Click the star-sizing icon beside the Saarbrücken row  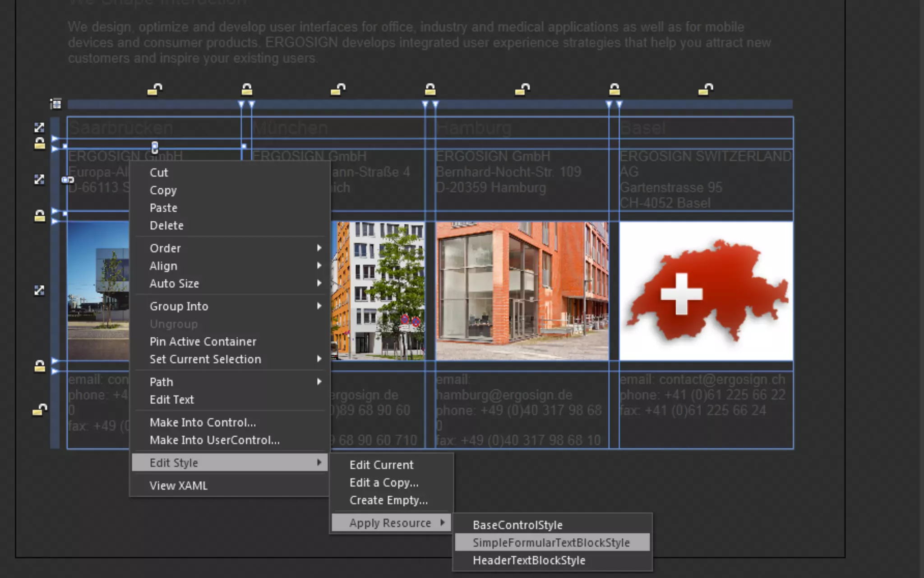(x=39, y=127)
